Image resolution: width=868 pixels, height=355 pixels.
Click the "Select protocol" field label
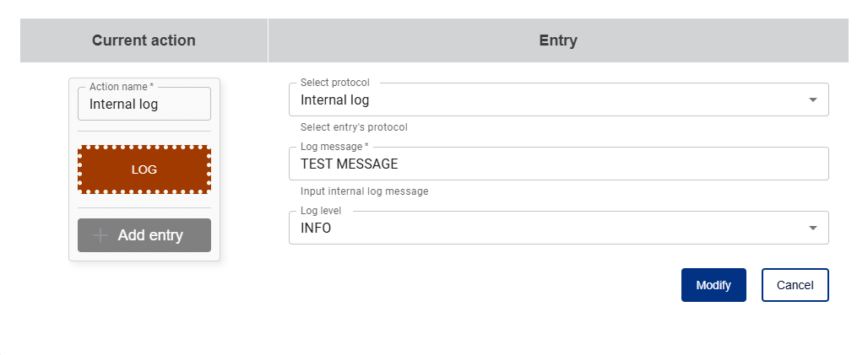[x=334, y=83]
